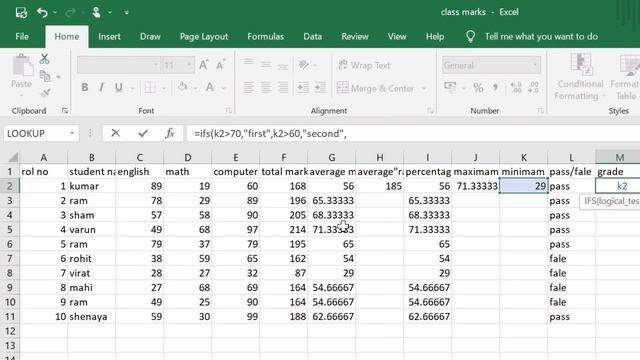Click inside the formula bar text
The image size is (640, 360).
point(270,133)
